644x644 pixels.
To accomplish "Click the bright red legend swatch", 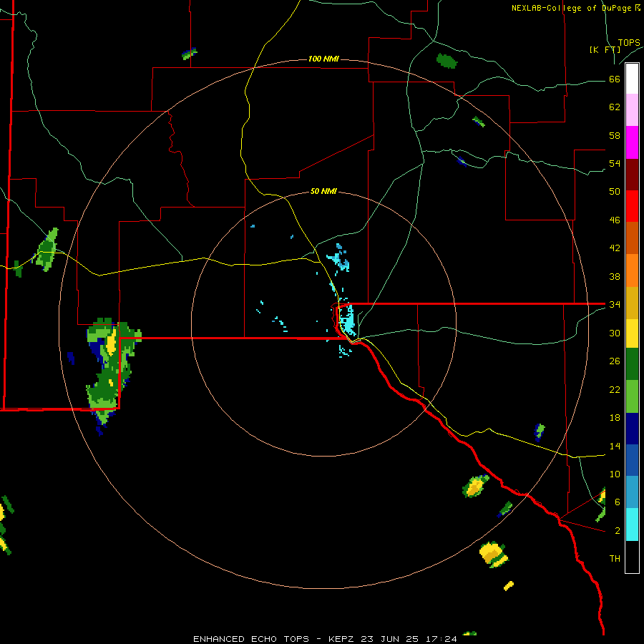I will pos(632,206).
